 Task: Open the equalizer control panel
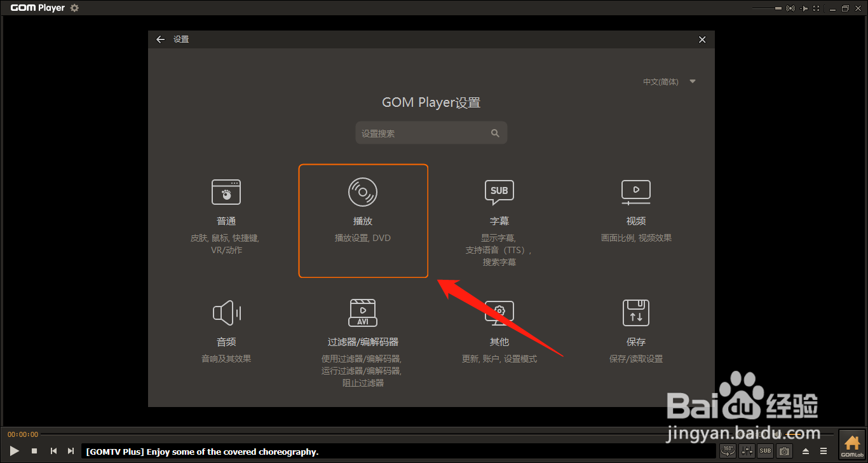point(747,451)
